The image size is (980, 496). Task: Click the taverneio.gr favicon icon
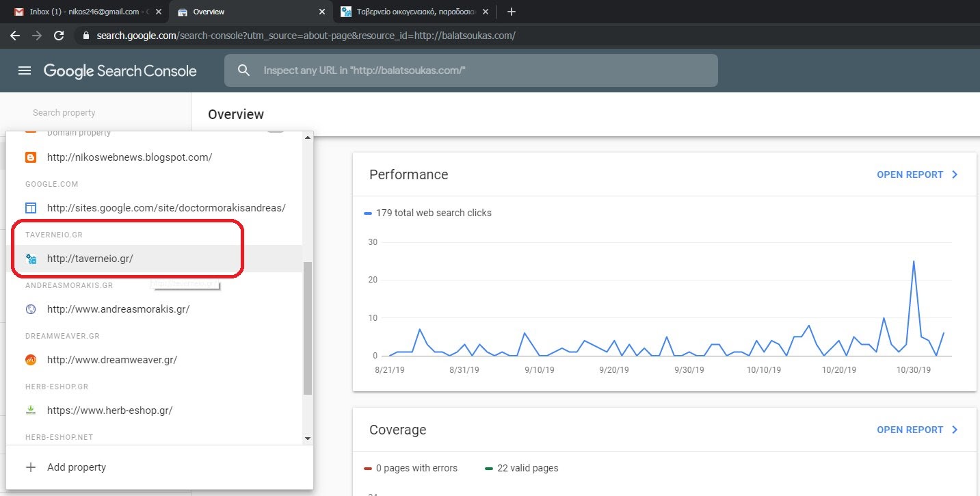tap(30, 259)
